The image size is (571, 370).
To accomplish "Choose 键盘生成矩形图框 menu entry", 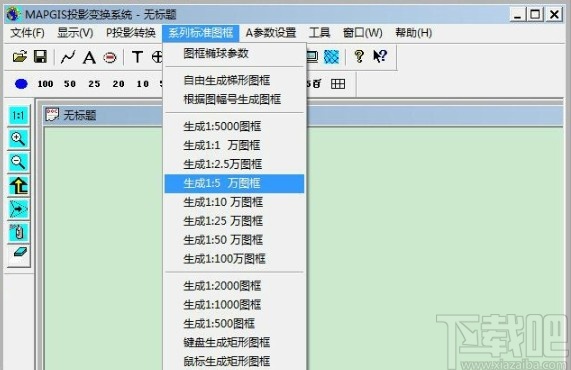I will pos(234,343).
